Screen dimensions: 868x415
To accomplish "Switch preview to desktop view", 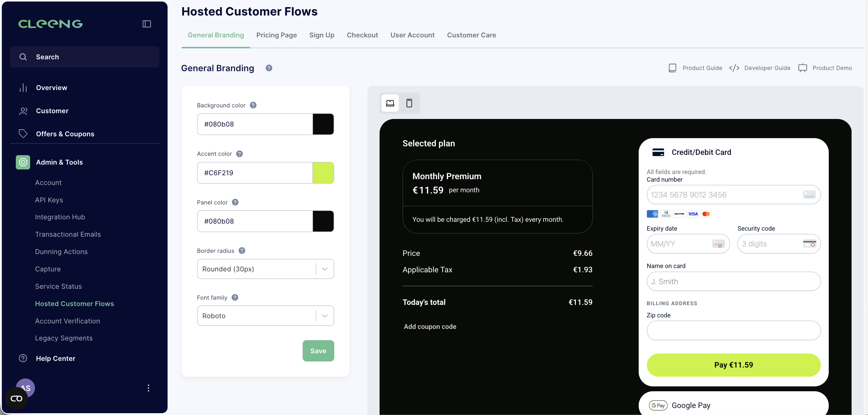I will [390, 103].
